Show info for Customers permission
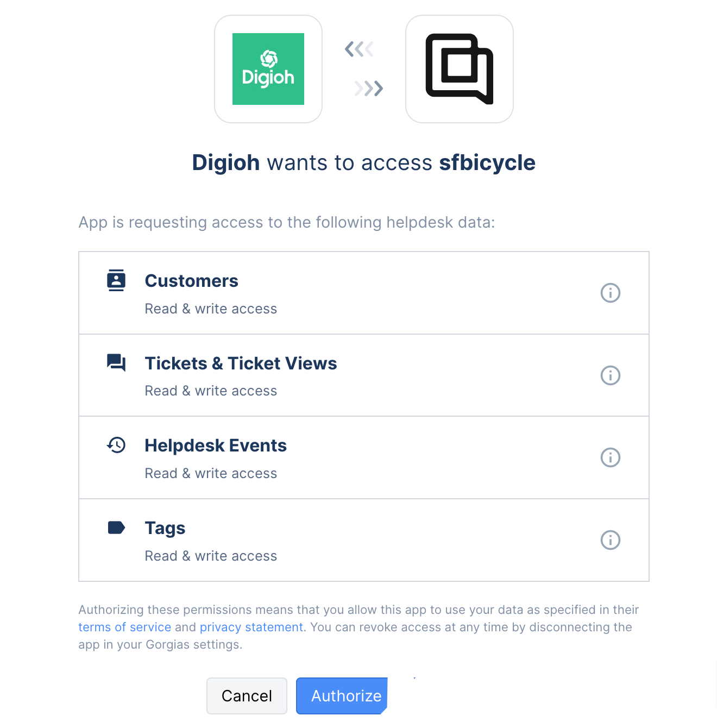Image resolution: width=717 pixels, height=728 pixels. tap(610, 293)
